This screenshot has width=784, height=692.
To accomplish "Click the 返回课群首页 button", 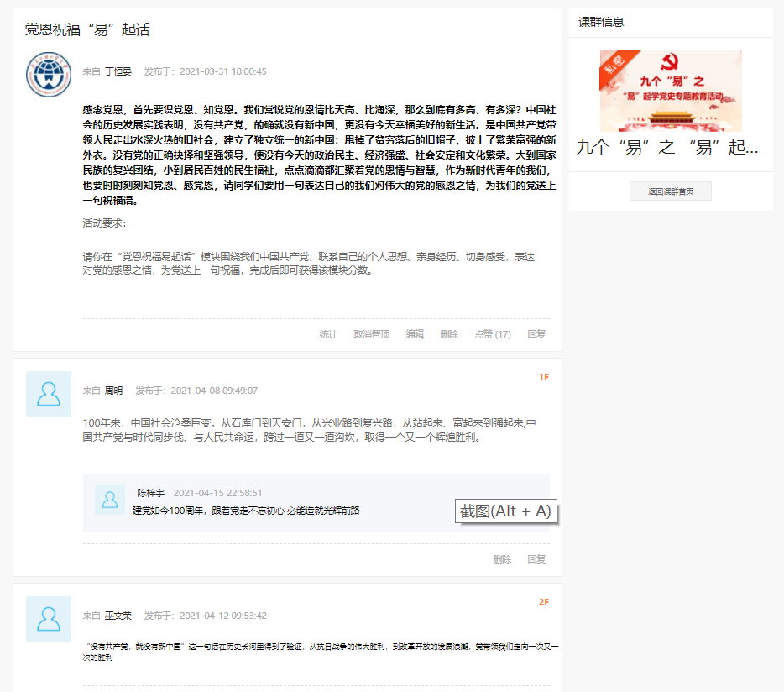I will [x=671, y=191].
